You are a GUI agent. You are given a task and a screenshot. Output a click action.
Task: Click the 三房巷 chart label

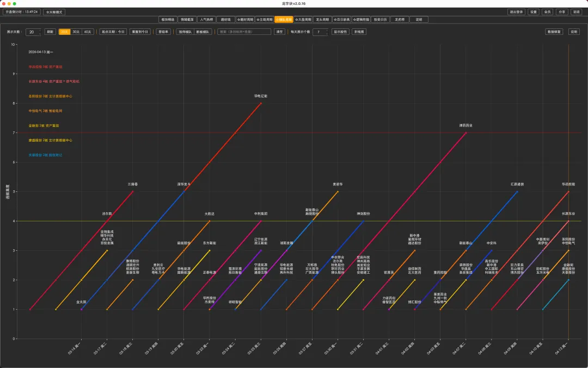[133, 184]
